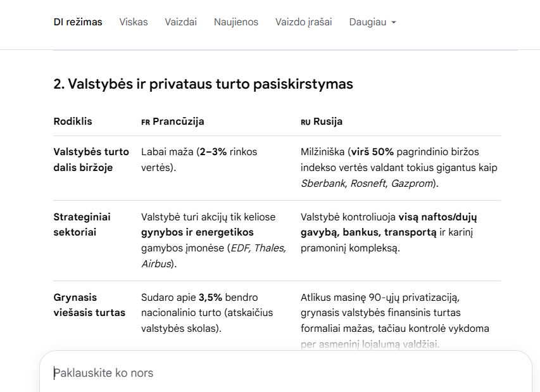Go to the Naujienos tab
The image size is (540, 392).
pyautogui.click(x=236, y=22)
